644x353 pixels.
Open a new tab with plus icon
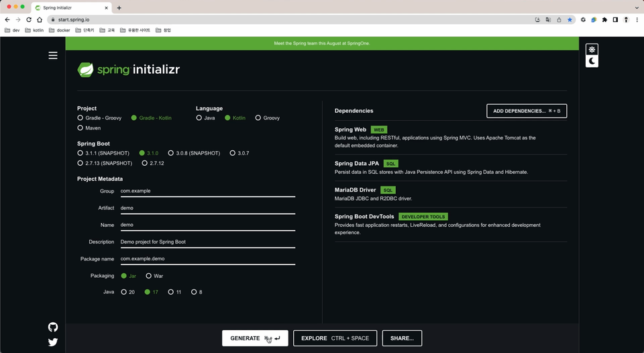[119, 8]
